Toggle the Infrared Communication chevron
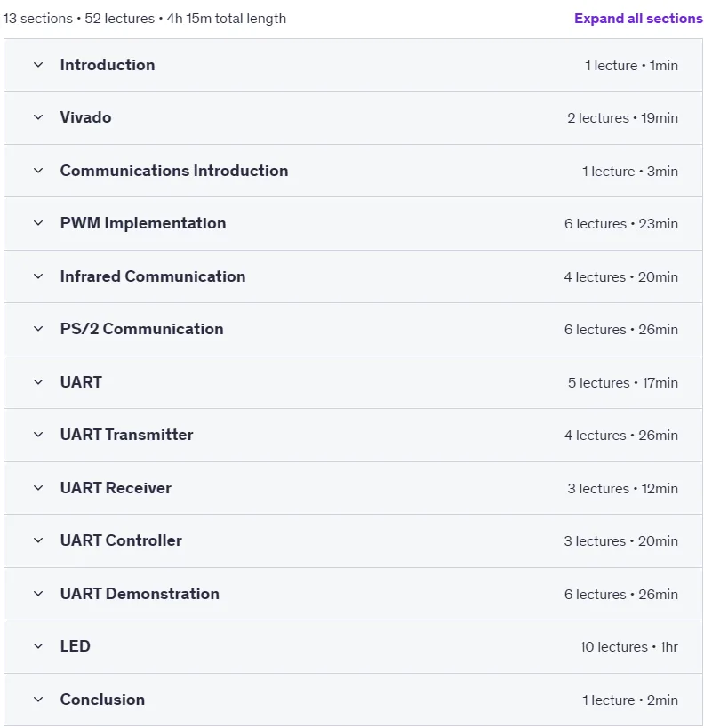 (x=38, y=276)
